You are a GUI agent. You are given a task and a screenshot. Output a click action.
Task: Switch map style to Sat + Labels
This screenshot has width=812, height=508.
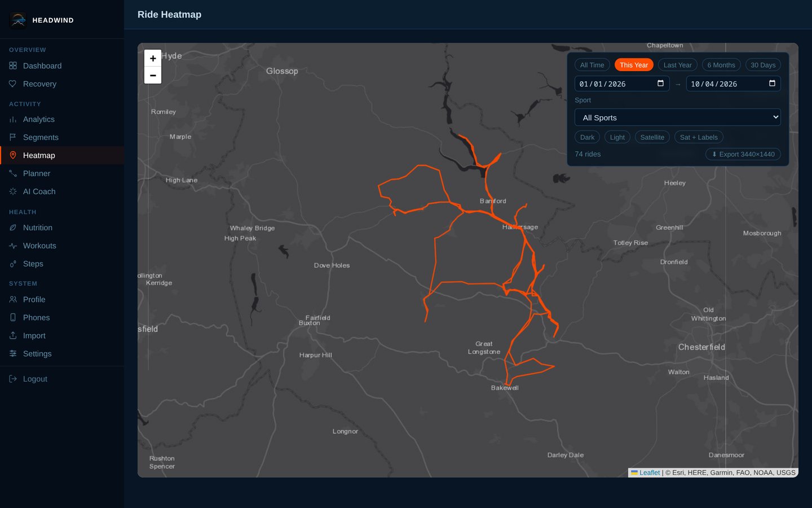[x=699, y=137]
